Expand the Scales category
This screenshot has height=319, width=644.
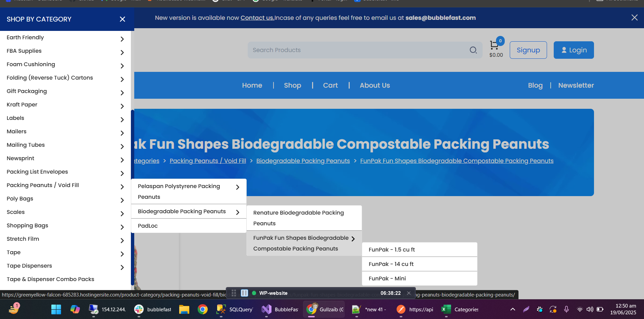[x=122, y=214]
